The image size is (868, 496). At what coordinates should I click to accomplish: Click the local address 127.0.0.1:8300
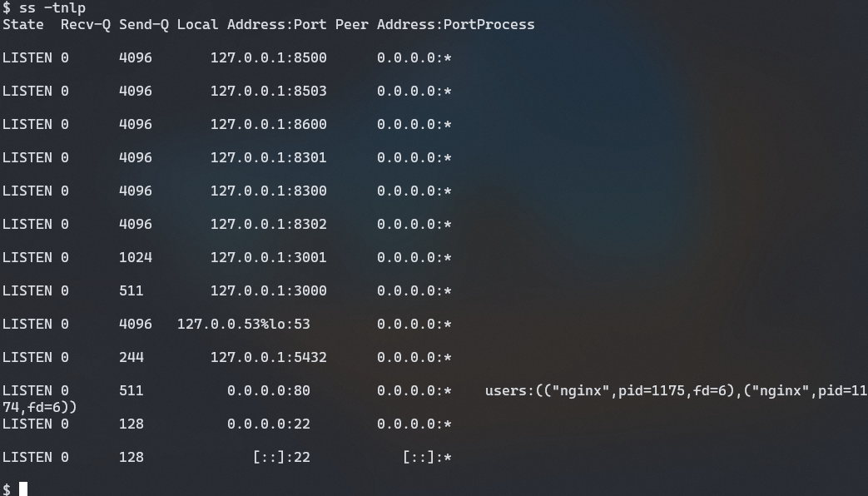point(268,191)
